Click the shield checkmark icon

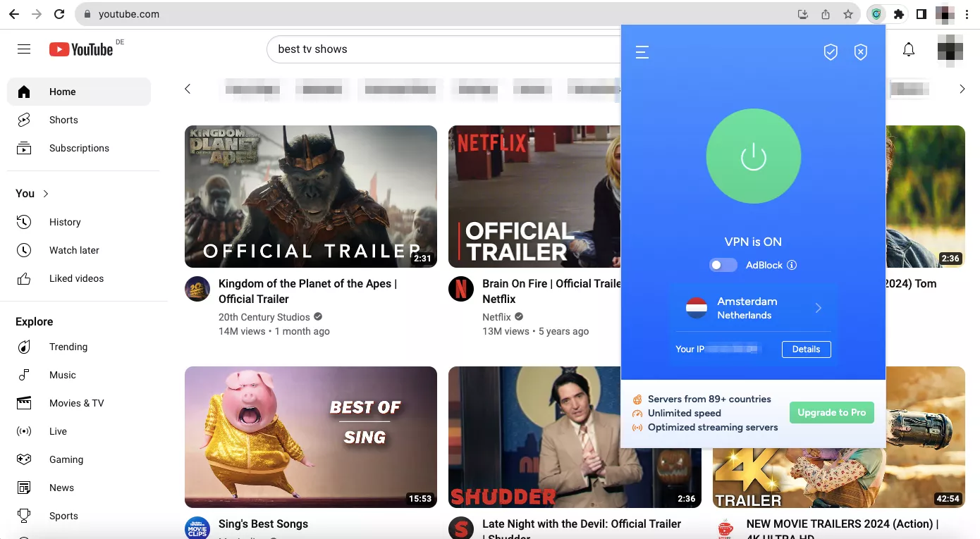831,52
